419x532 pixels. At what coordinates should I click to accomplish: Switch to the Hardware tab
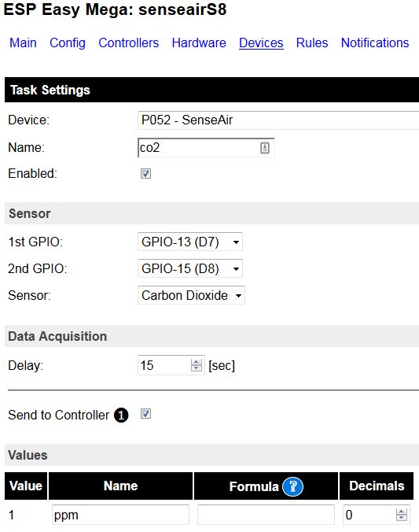(x=199, y=43)
